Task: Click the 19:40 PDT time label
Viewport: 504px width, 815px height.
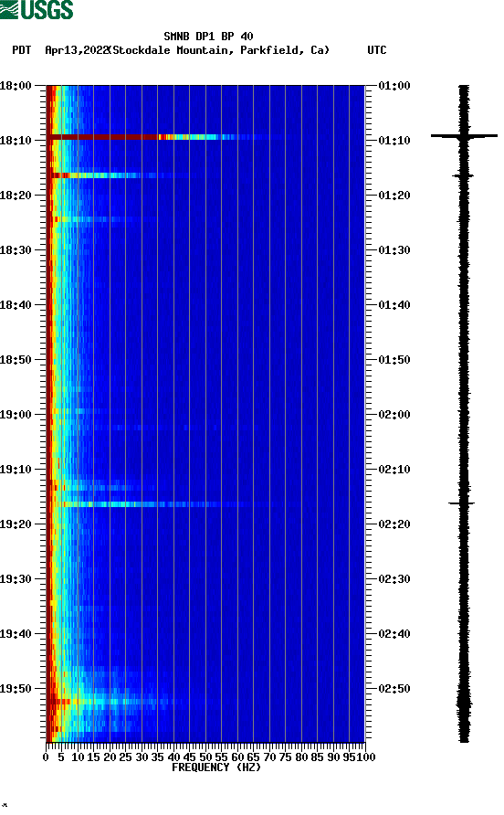Action: [16, 634]
